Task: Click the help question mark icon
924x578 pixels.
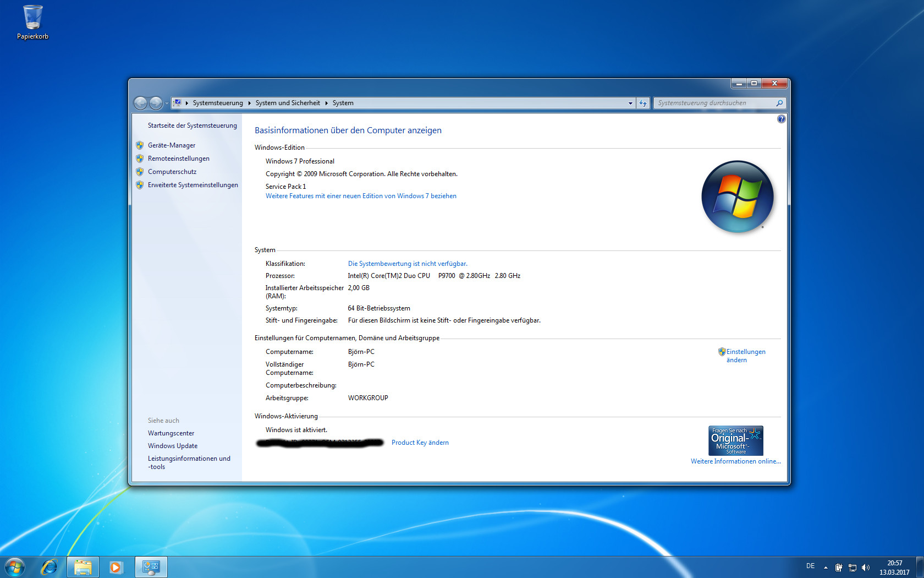Action: pos(781,119)
